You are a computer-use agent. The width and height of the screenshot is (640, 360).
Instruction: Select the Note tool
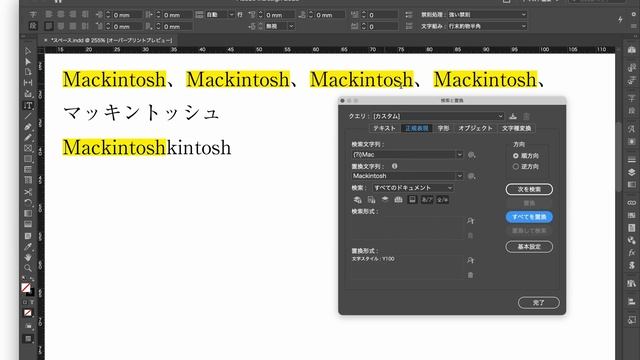click(x=28, y=236)
